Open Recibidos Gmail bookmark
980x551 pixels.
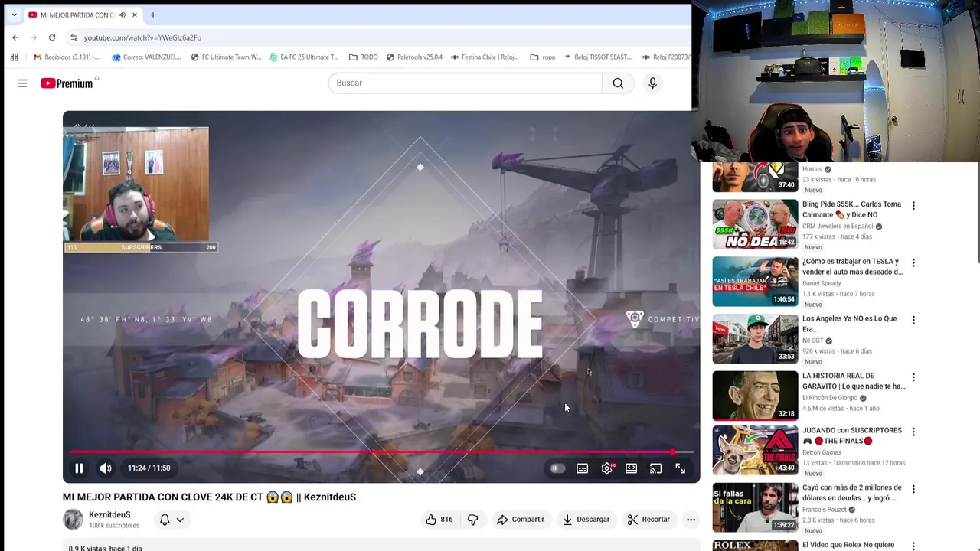coord(67,57)
